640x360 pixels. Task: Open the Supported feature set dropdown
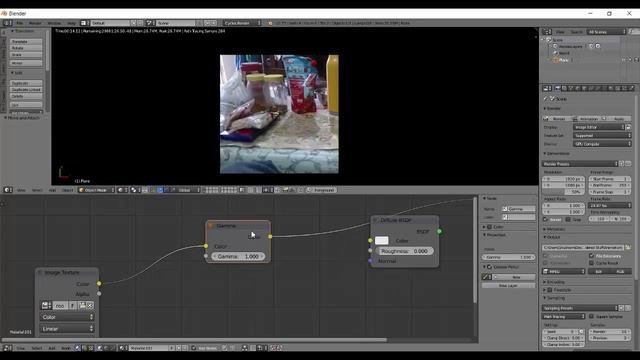(x=602, y=136)
